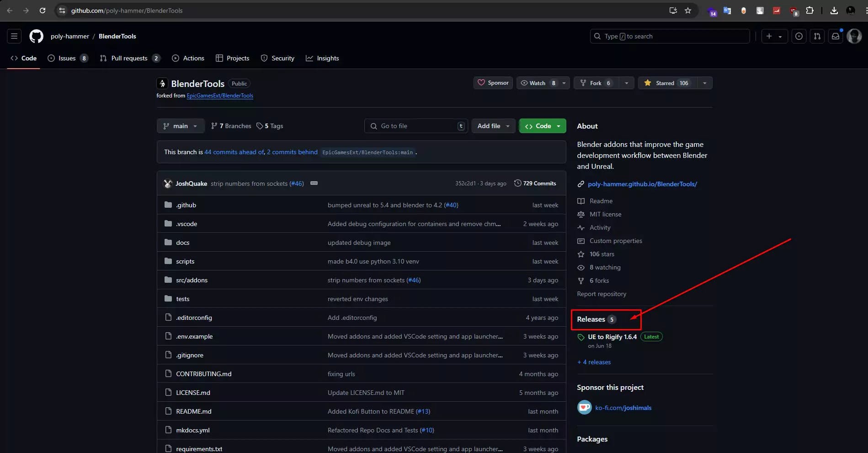868x453 pixels.
Task: Click the UE to Rigify release tag icon
Action: 581,337
